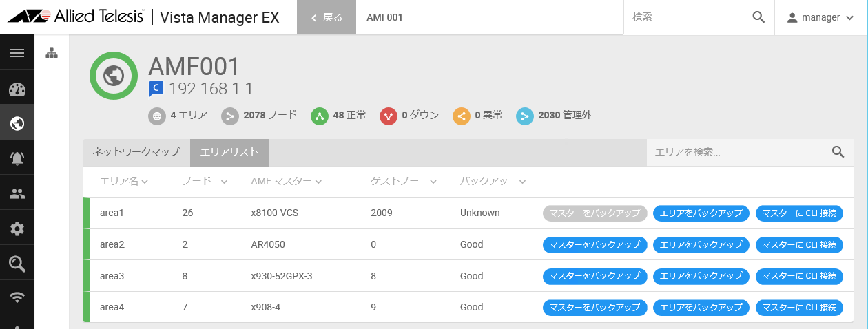Click the 戻る back button
The height and width of the screenshot is (329, 868).
(327, 17)
